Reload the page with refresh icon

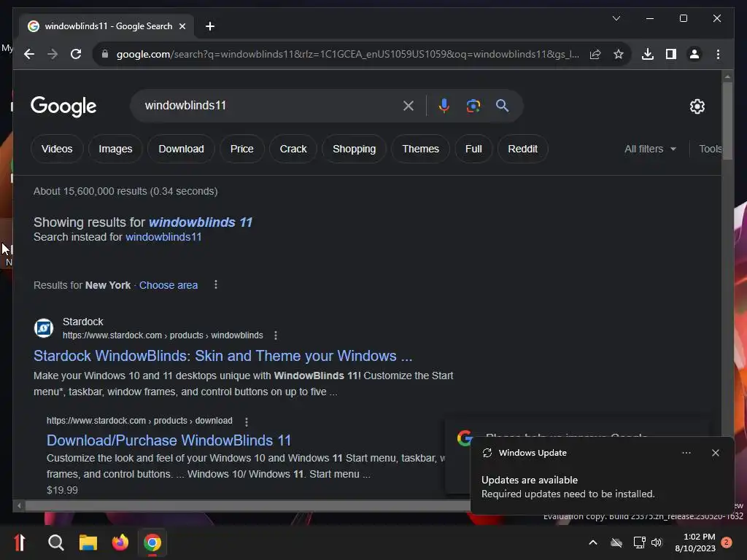point(76,54)
